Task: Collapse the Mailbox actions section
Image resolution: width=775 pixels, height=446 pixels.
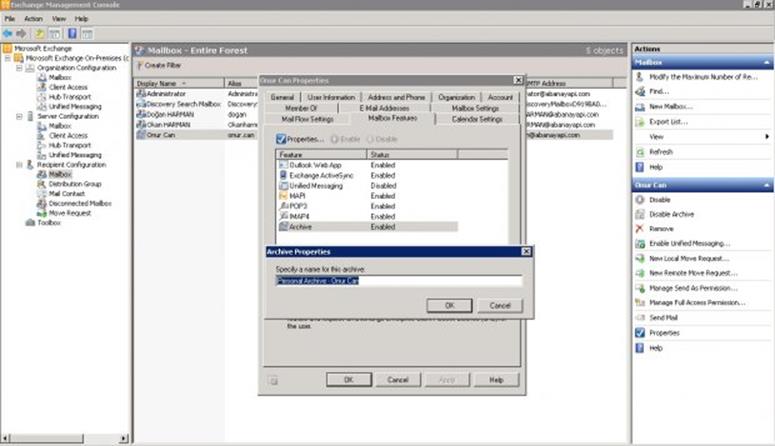Action: point(767,63)
